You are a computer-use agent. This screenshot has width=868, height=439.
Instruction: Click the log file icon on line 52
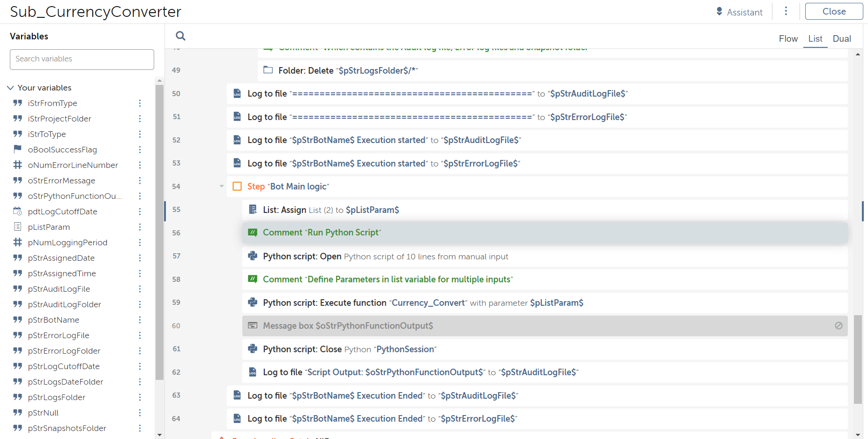pos(237,140)
